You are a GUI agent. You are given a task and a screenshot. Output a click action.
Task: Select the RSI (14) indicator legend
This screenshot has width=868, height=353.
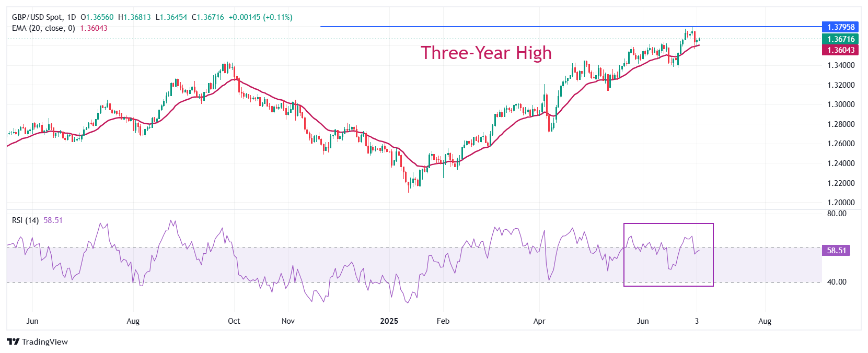point(25,220)
